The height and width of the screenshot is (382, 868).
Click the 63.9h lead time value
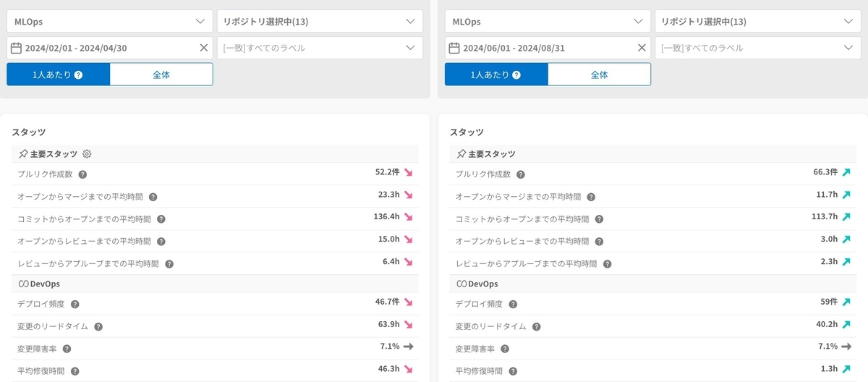pyautogui.click(x=388, y=324)
